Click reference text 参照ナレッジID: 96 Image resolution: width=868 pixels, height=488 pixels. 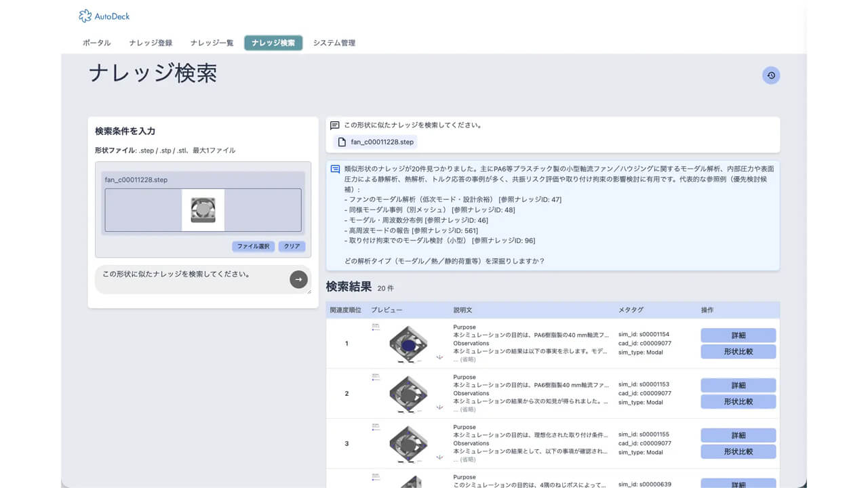tap(504, 241)
